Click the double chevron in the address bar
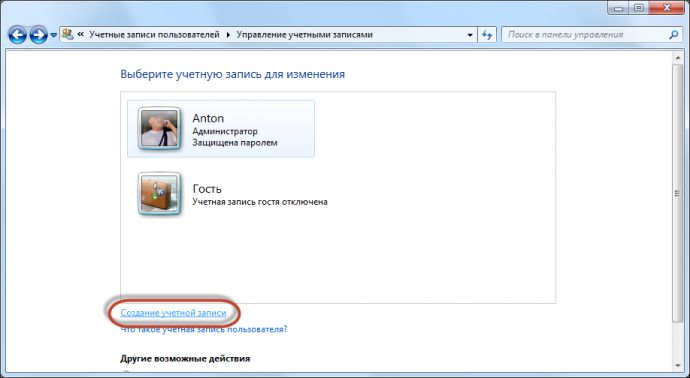 tap(81, 34)
